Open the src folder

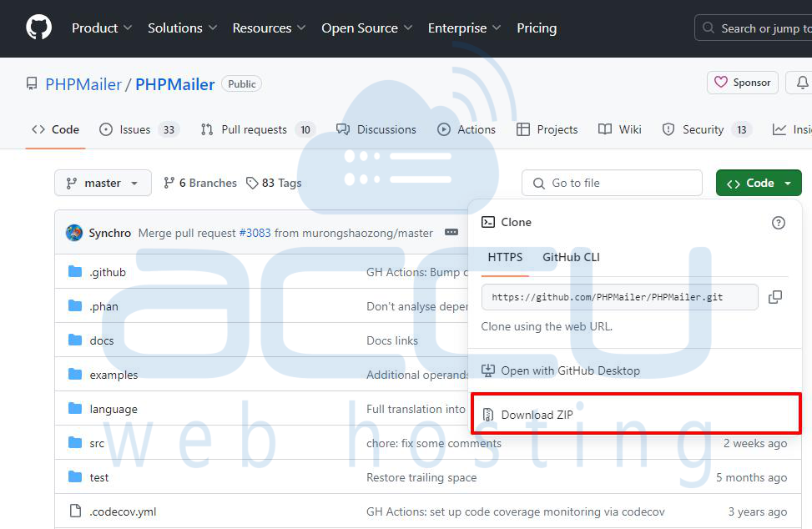point(97,443)
